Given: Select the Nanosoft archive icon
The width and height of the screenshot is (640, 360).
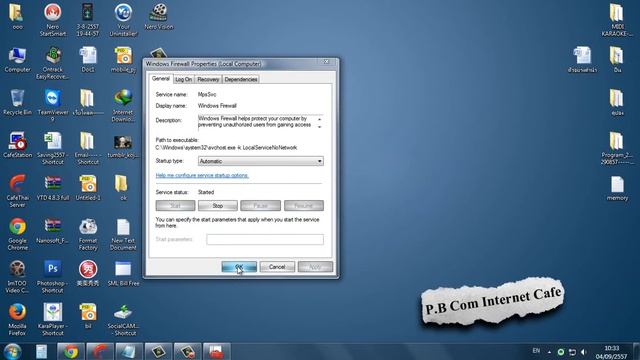Looking at the screenshot, I should click(x=53, y=230).
